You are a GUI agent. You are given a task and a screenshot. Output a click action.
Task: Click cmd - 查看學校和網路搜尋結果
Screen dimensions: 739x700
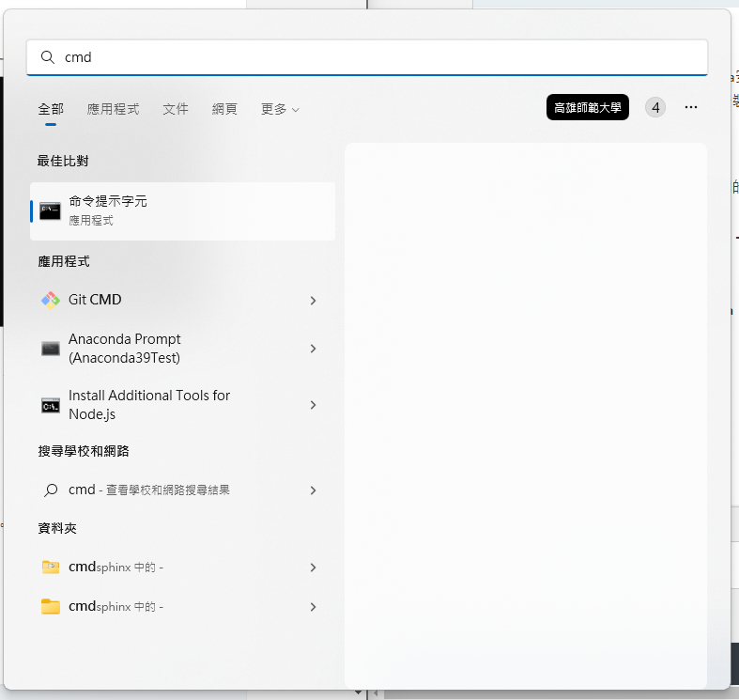pyautogui.click(x=182, y=490)
